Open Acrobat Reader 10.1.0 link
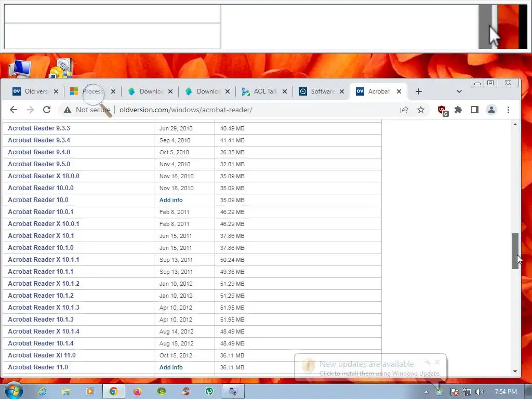Viewport: 532px width, 399px height. (x=41, y=247)
